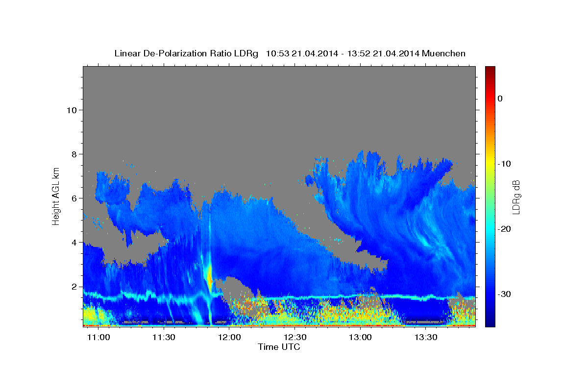The width and height of the screenshot is (588, 392).
Task: Click the '13:00' time tick label
Action: [x=361, y=338]
